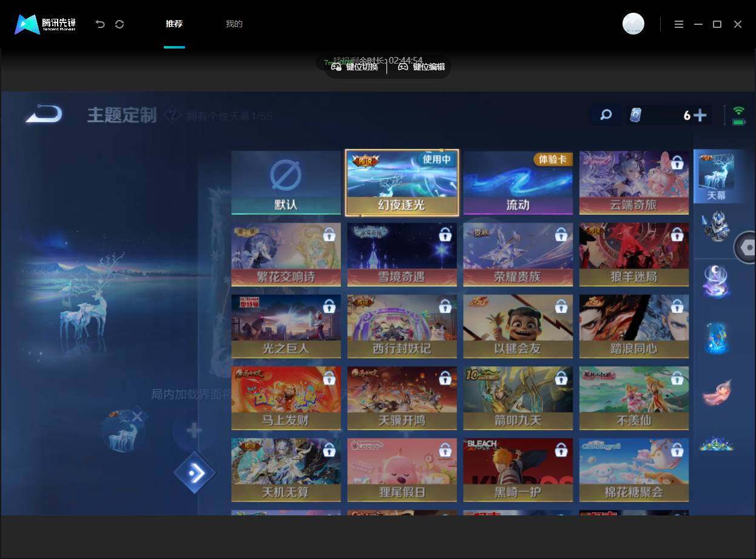The image size is (756, 559).
Task: Switch to the 推荐 tab
Action: click(x=174, y=24)
